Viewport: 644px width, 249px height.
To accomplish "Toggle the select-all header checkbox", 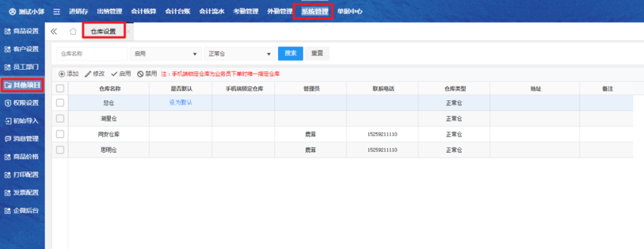I will (60, 88).
